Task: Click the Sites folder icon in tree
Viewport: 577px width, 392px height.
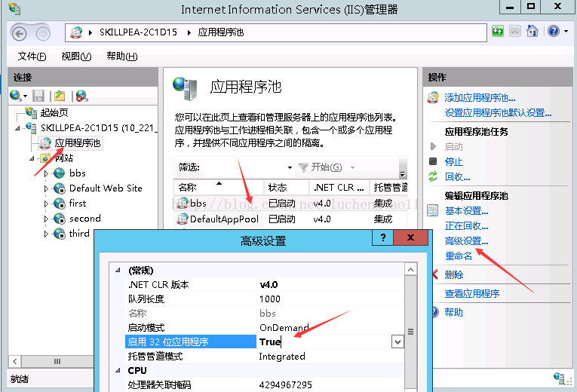Action: 45,158
